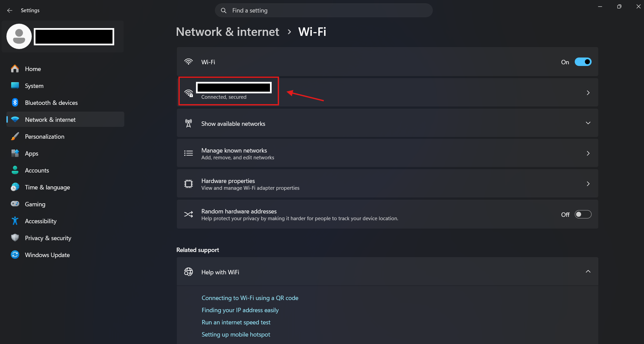The height and width of the screenshot is (344, 644).
Task: Expand Show available networks chevron
Action: [588, 123]
